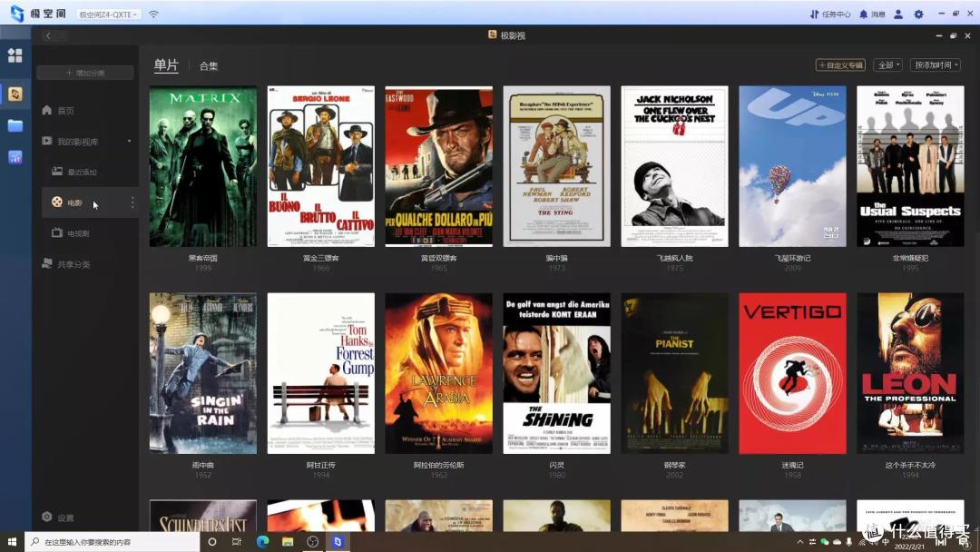Switch to the 合集 tab
The width and height of the screenshot is (980, 552).
click(x=209, y=65)
